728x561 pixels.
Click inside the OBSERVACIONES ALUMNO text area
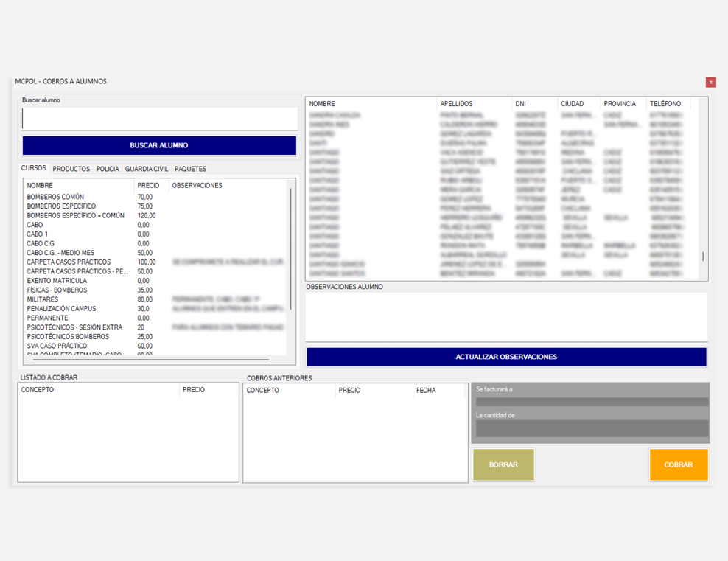506,316
